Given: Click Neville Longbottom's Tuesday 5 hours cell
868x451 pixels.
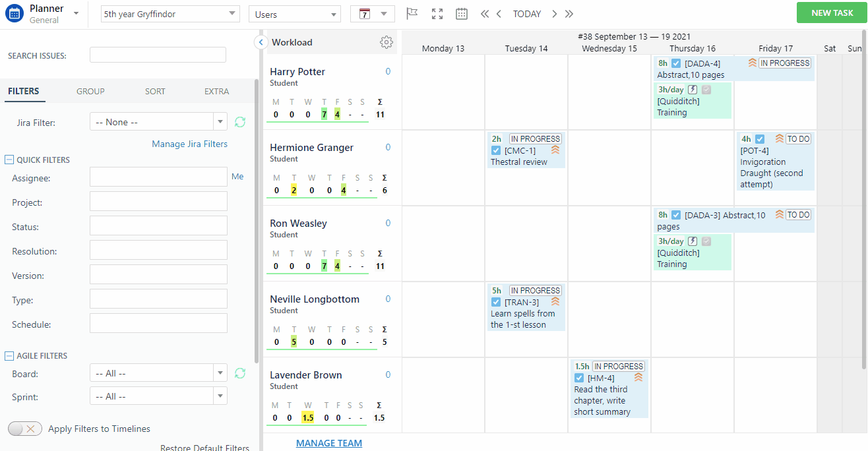Looking at the screenshot, I should tap(294, 342).
